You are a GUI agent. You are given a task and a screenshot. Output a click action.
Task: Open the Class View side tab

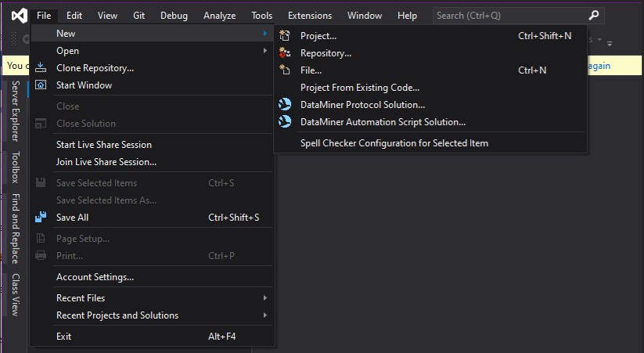point(15,294)
